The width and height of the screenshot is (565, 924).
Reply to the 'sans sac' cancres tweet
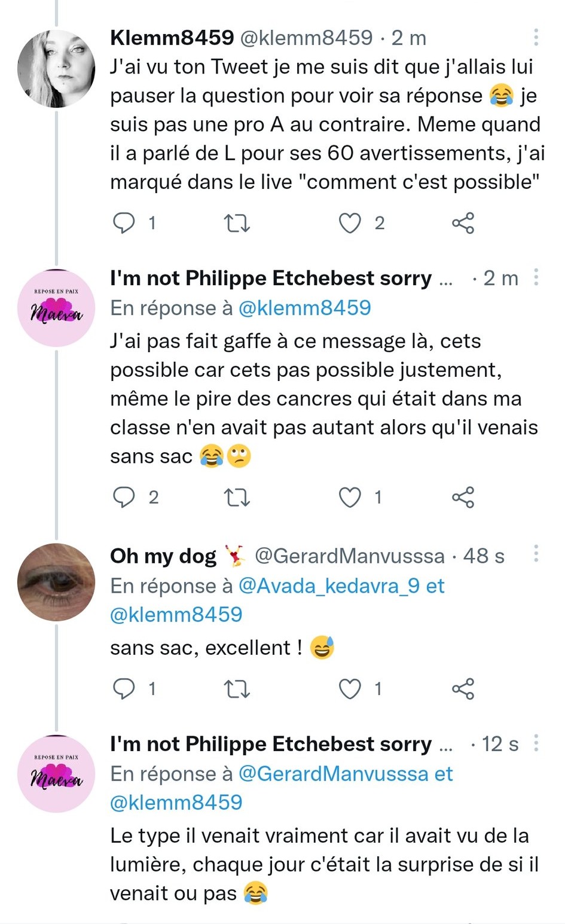click(x=124, y=497)
